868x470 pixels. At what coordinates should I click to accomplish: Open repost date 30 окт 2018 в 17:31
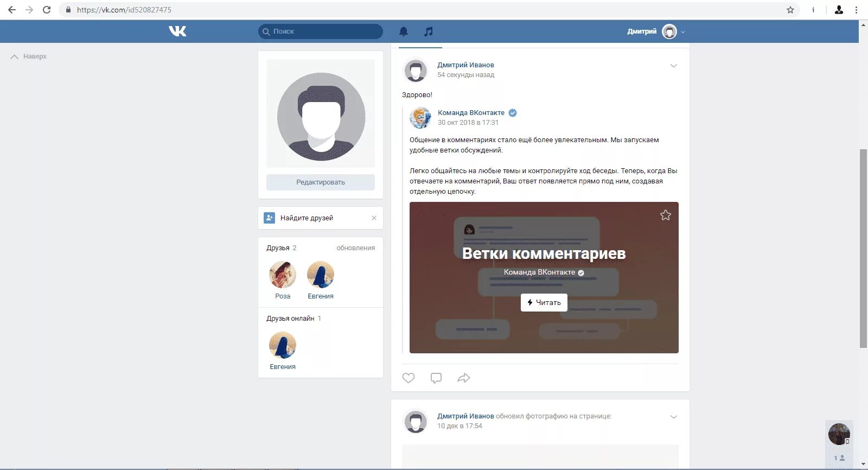(x=468, y=123)
